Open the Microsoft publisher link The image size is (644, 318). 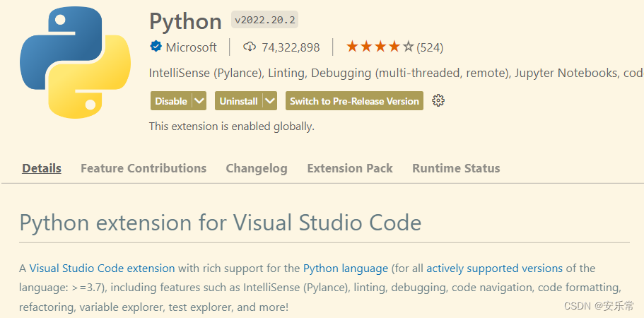(x=191, y=47)
